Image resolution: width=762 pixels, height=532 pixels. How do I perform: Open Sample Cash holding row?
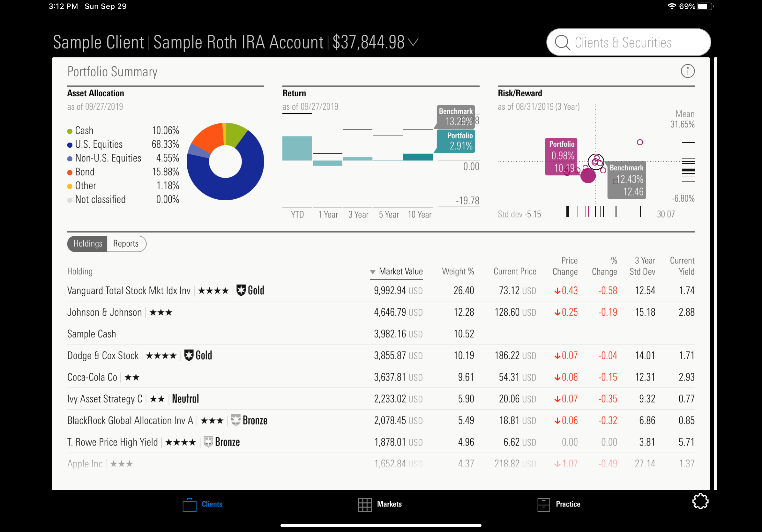pos(381,334)
